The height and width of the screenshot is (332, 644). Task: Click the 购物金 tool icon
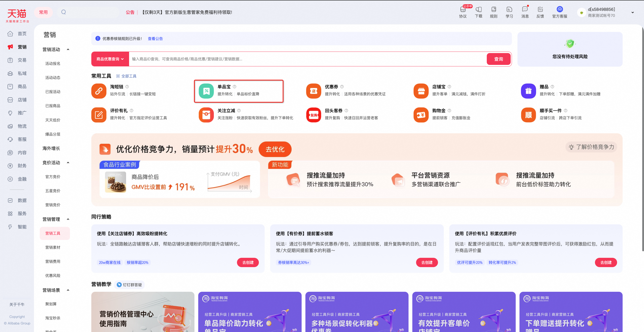coord(421,115)
